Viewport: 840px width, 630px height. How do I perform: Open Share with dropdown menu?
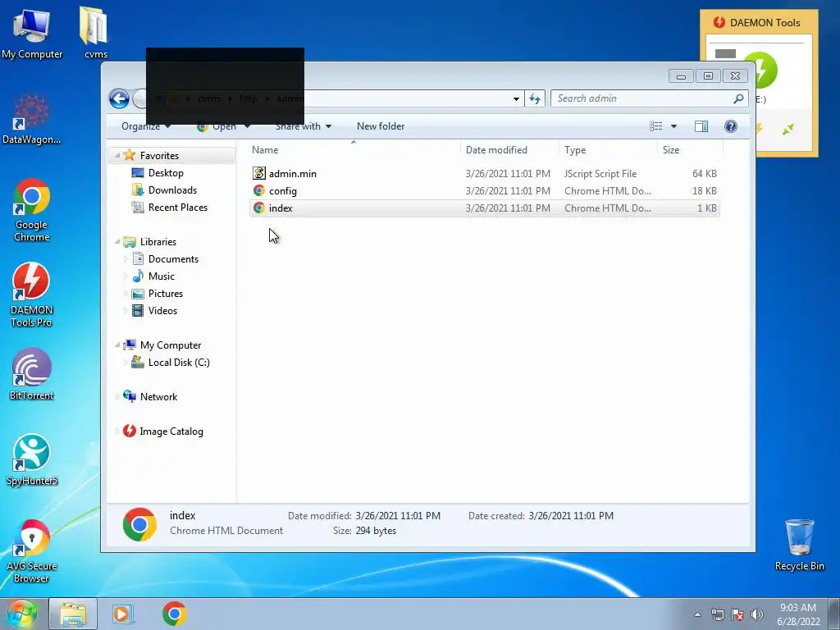[304, 126]
